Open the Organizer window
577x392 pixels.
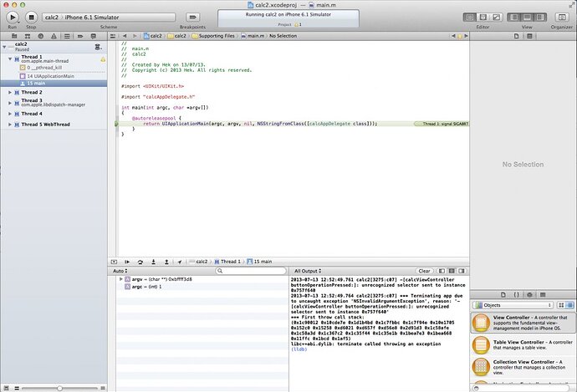[561, 16]
